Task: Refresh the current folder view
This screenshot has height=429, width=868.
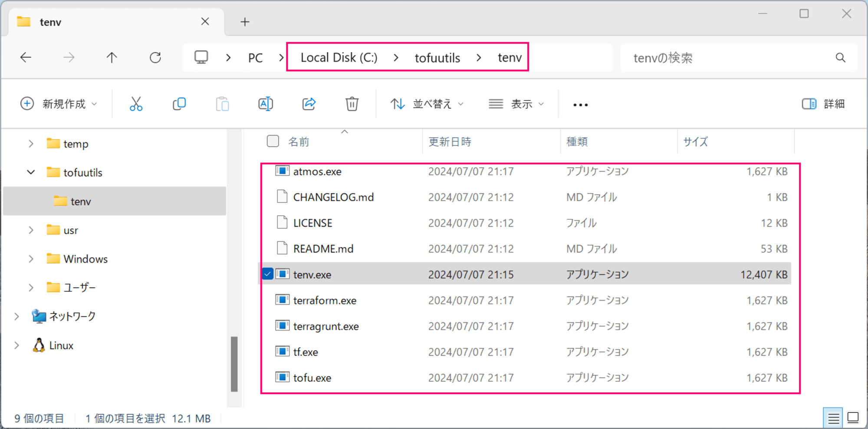Action: click(x=155, y=57)
